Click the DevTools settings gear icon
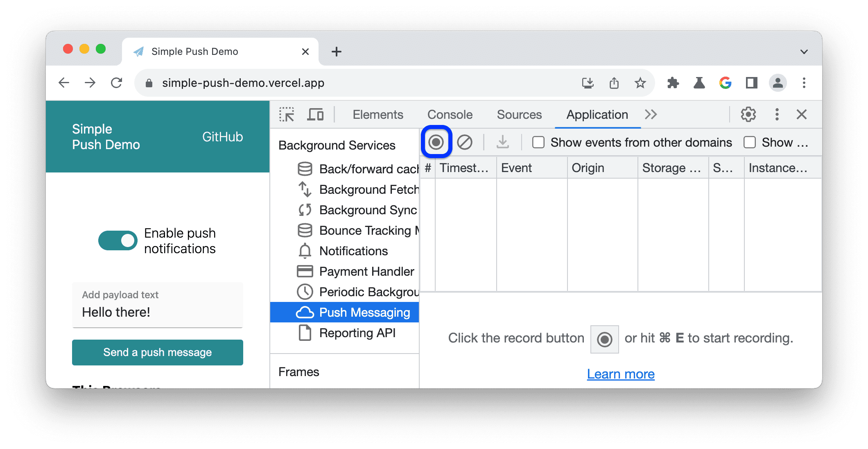The height and width of the screenshot is (449, 868). coord(748,114)
